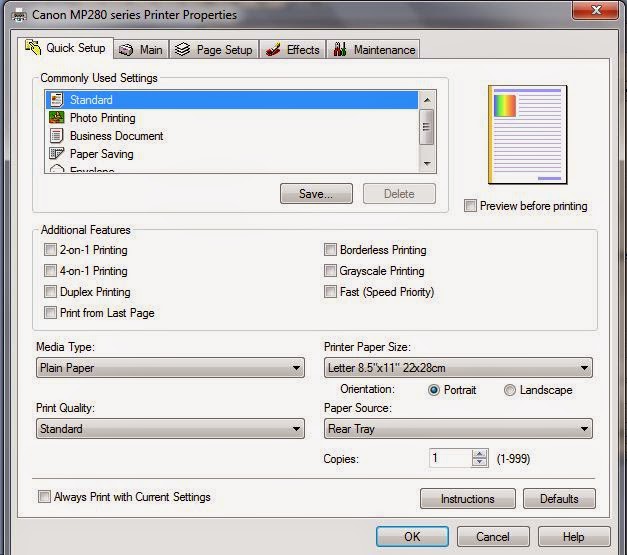Select Portrait orientation
The height and width of the screenshot is (555, 627).
pos(434,390)
